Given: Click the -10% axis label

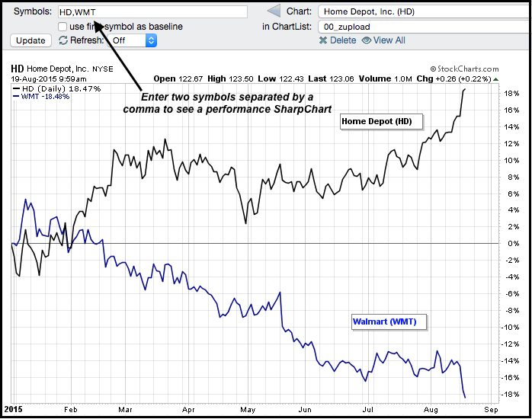Looking at the screenshot, I should (511, 328).
